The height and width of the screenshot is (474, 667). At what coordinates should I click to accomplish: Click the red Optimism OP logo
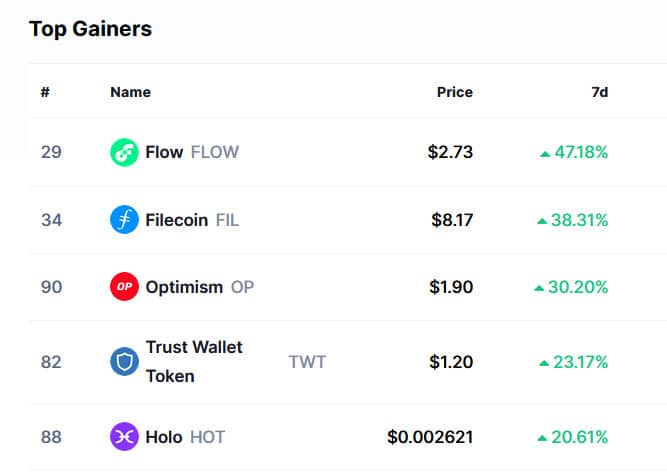coord(124,287)
